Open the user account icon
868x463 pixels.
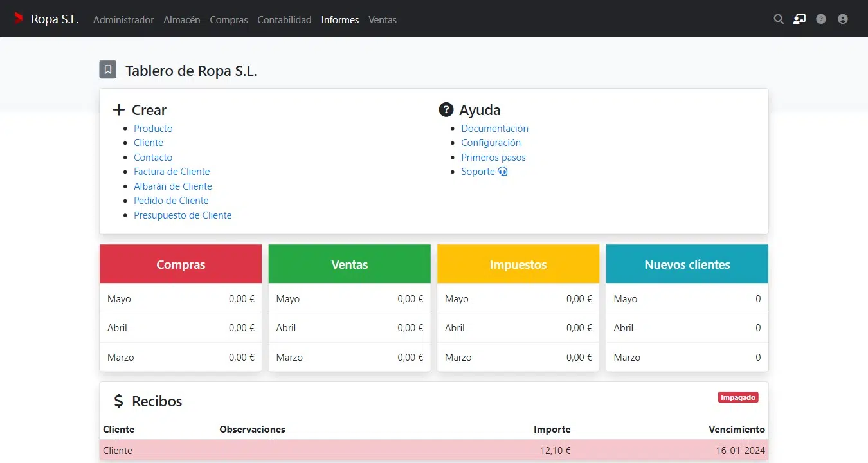tap(843, 19)
